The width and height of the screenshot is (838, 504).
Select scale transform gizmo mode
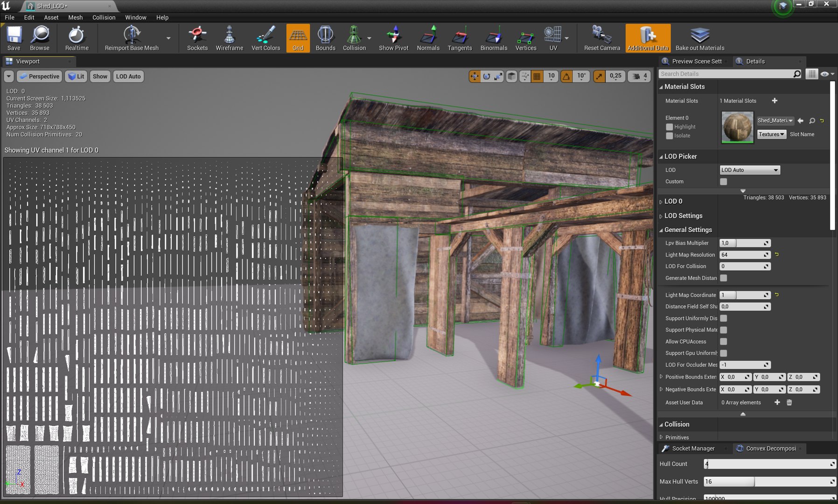[498, 76]
